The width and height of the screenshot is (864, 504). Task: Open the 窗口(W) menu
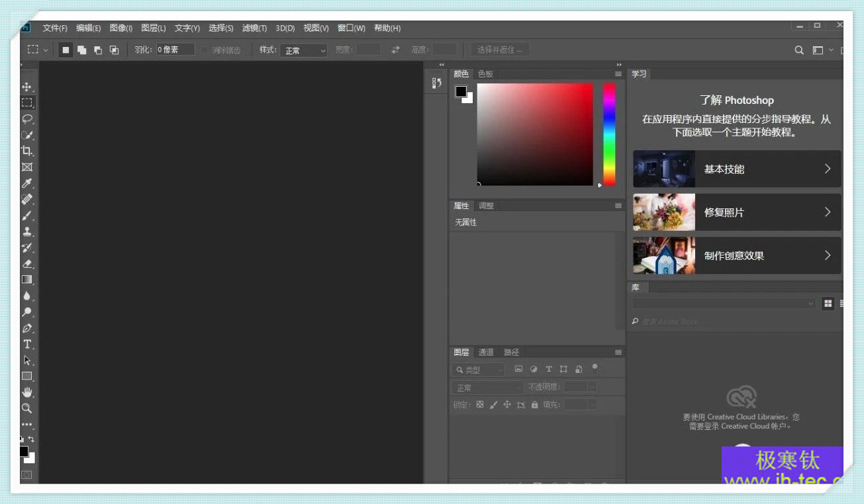pos(351,28)
